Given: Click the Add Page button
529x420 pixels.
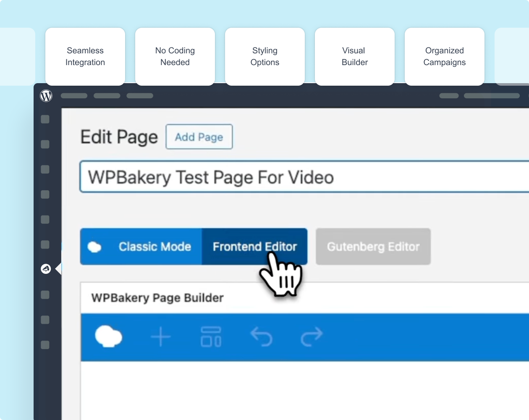Looking at the screenshot, I should (199, 136).
